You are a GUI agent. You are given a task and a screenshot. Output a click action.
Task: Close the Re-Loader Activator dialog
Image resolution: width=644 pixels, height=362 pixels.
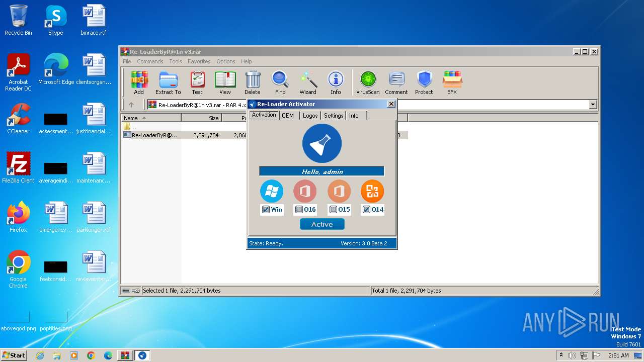coord(391,104)
